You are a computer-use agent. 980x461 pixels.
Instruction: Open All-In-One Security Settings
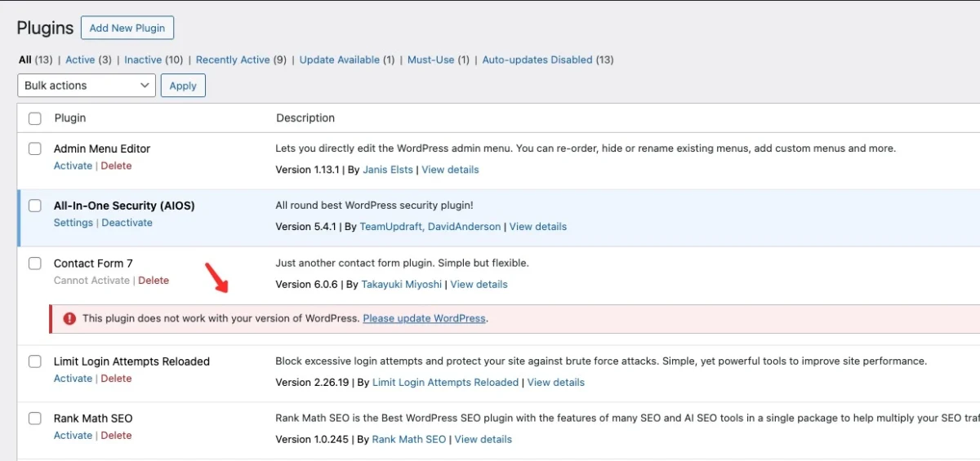click(x=73, y=223)
